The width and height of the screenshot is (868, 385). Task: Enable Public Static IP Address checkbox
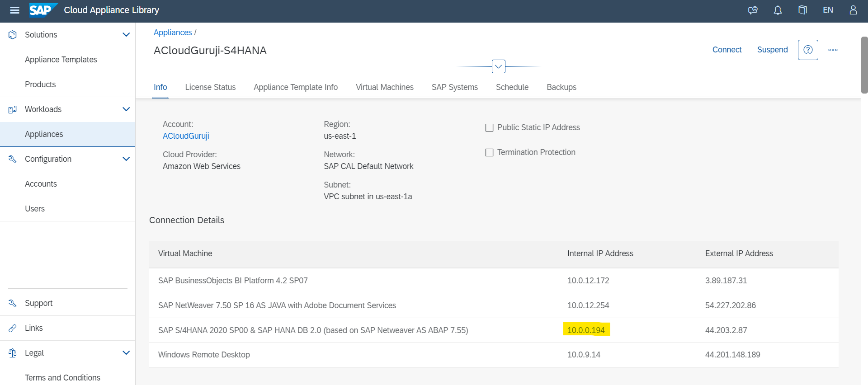click(489, 128)
